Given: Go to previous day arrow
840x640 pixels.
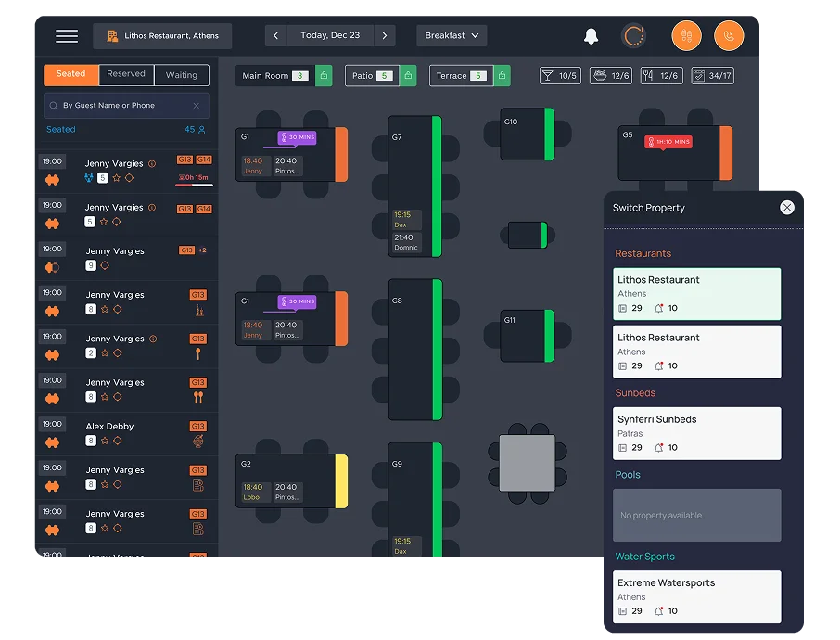Looking at the screenshot, I should pos(276,35).
